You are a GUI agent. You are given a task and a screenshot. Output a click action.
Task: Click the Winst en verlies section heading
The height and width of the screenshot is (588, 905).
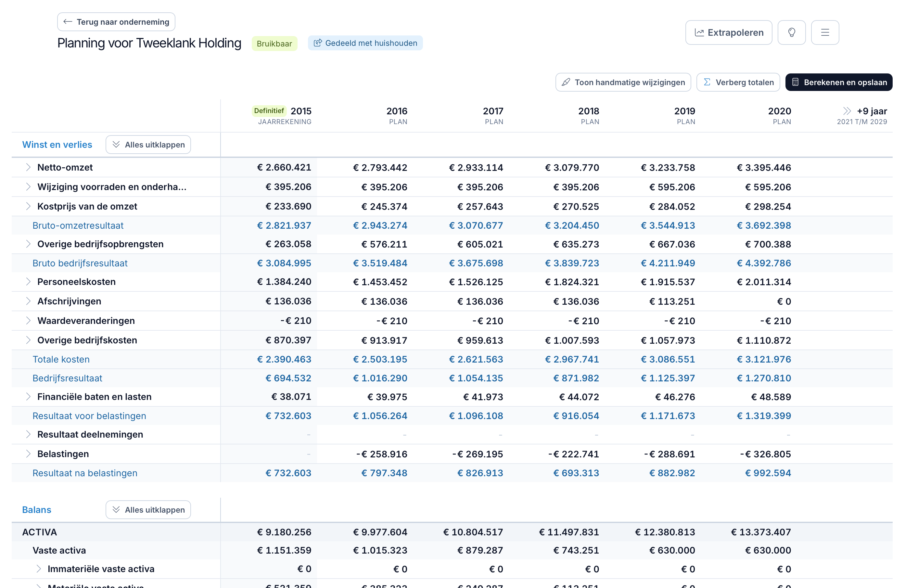[57, 145]
